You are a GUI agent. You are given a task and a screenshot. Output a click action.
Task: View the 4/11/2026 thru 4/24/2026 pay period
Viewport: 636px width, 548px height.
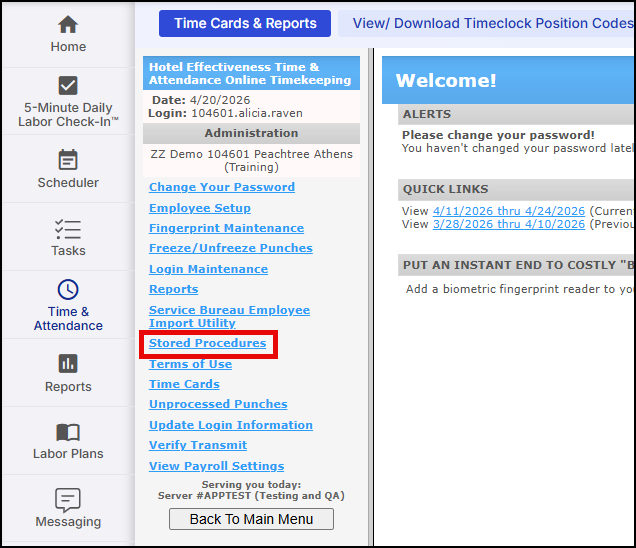(x=508, y=211)
